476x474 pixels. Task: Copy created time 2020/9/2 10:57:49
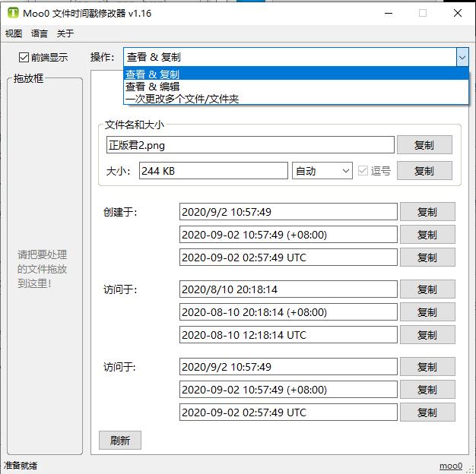point(427,212)
